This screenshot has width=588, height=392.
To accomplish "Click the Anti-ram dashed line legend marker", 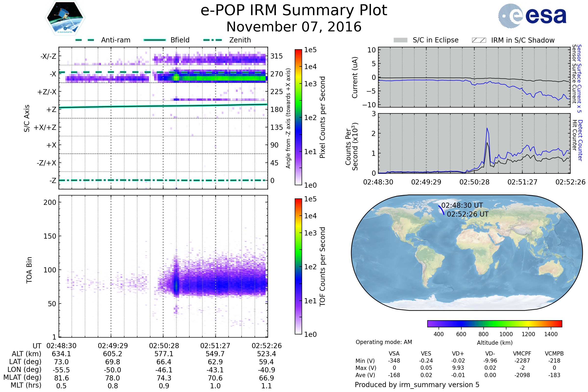I will click(85, 40).
